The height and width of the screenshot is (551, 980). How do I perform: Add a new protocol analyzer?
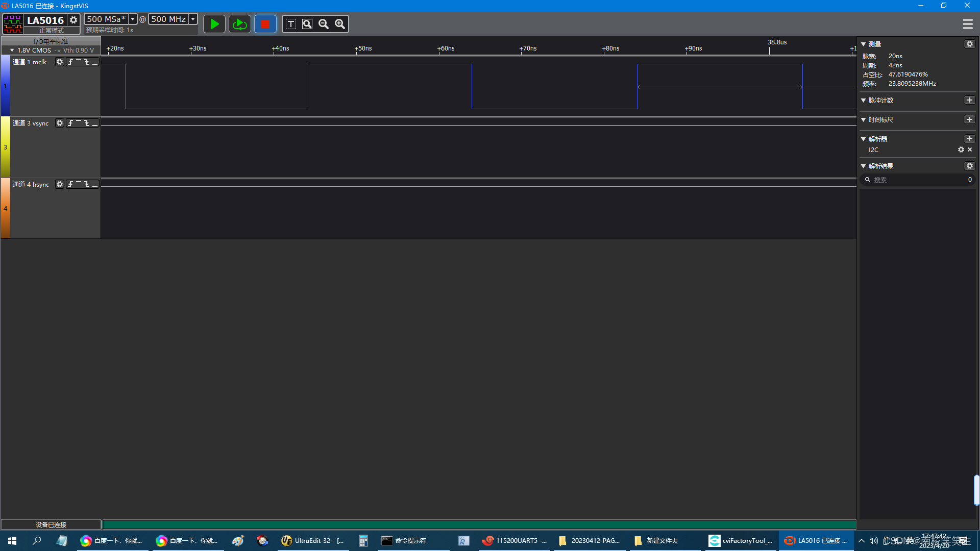[970, 139]
